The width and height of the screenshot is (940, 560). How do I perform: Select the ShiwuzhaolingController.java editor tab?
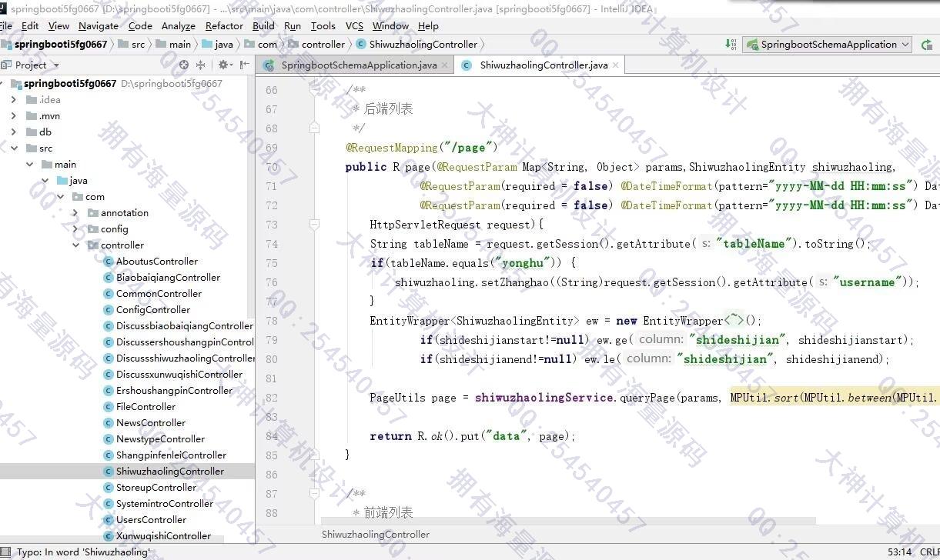pyautogui.click(x=544, y=65)
